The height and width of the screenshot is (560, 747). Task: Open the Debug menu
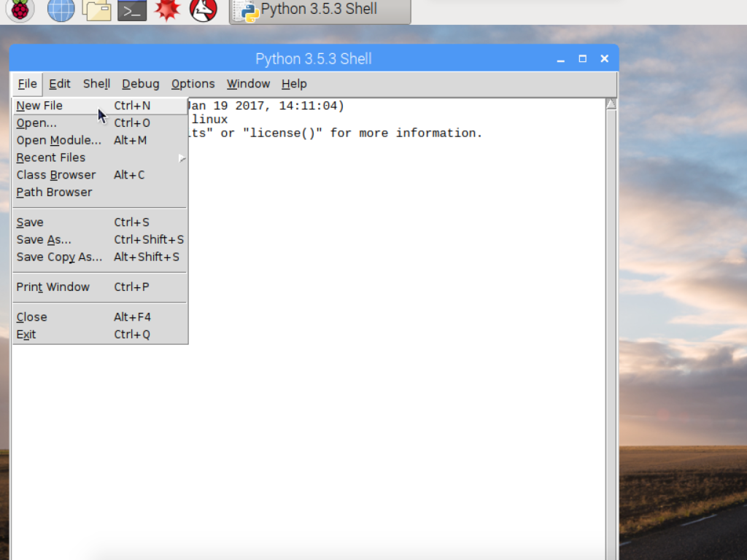(141, 85)
